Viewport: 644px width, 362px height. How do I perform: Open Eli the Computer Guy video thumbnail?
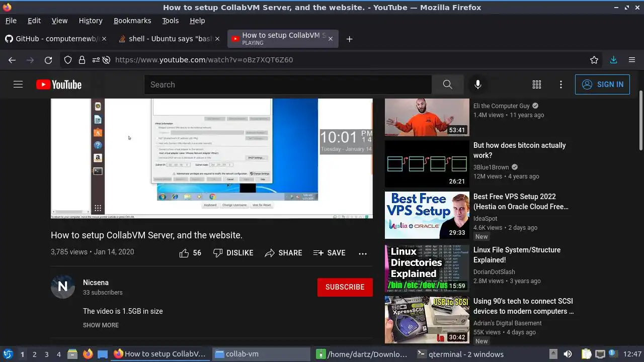pos(427,117)
